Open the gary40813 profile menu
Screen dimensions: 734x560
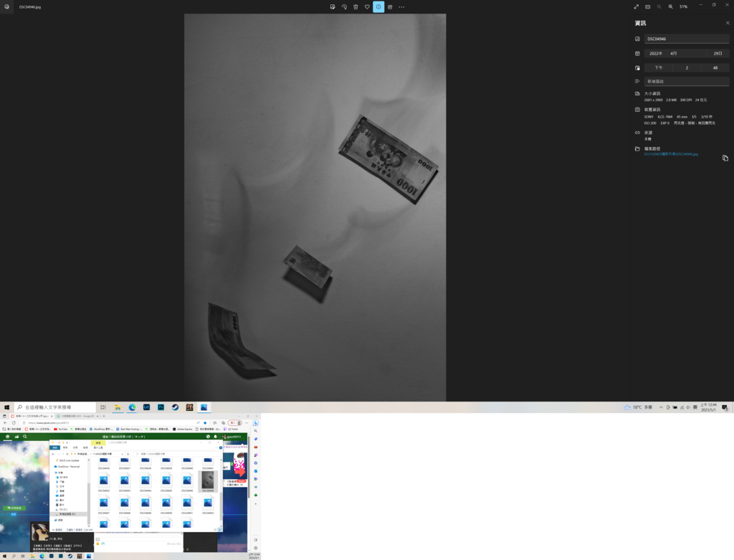coord(232,437)
